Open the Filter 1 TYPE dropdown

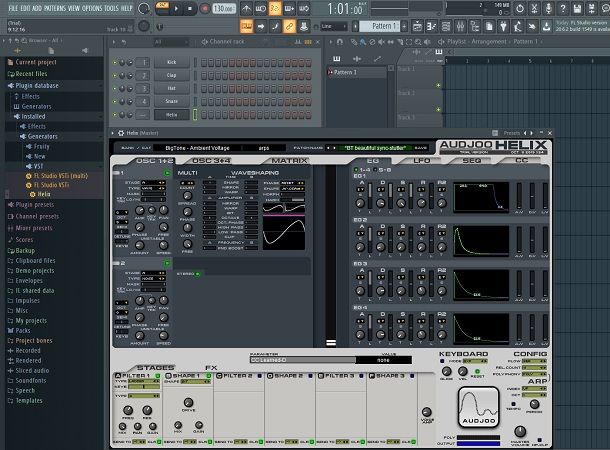[144, 381]
